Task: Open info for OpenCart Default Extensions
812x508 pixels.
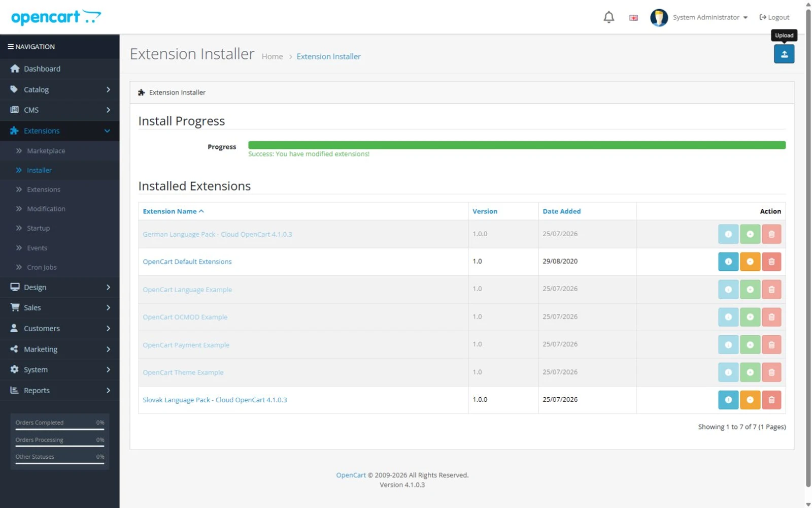Action: [x=728, y=262]
